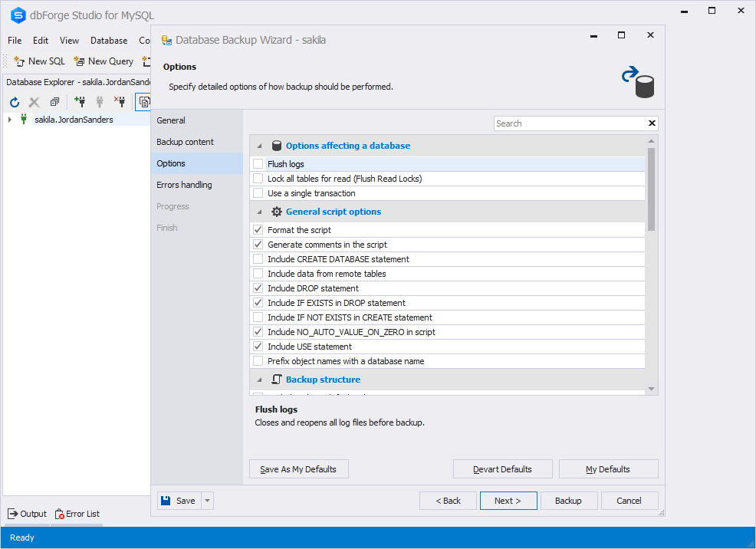Click the Output panel icon
Screen dimensions: 756x549
(13, 514)
